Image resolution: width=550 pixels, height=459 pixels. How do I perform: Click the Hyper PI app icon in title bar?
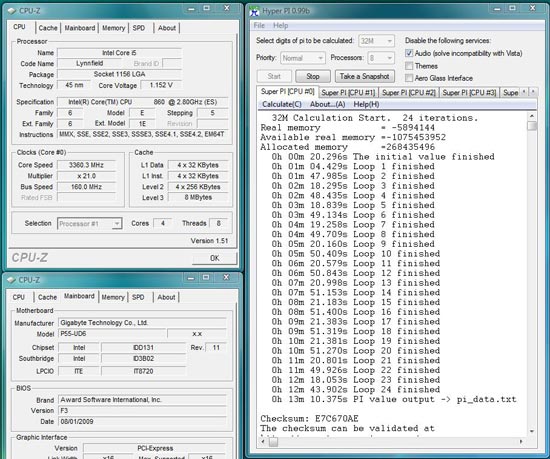(x=254, y=12)
